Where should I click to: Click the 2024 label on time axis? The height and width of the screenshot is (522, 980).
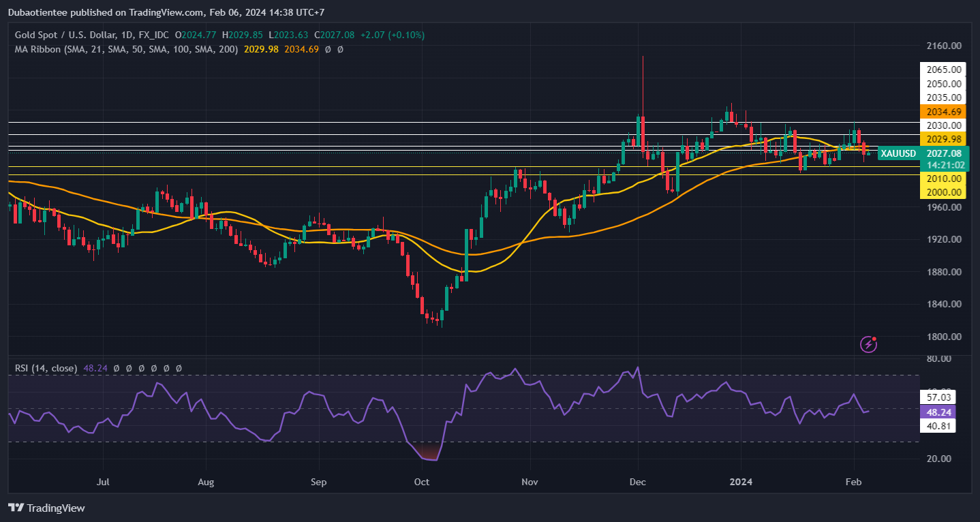741,482
